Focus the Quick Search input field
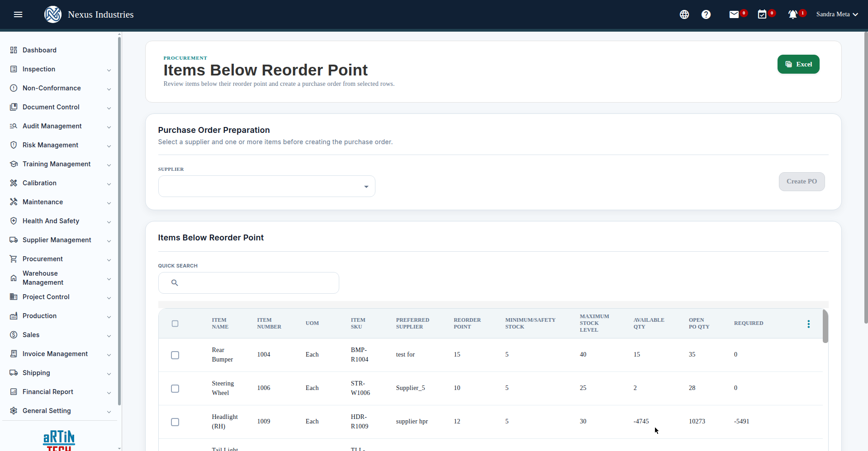This screenshot has height=451, width=868. (x=249, y=283)
